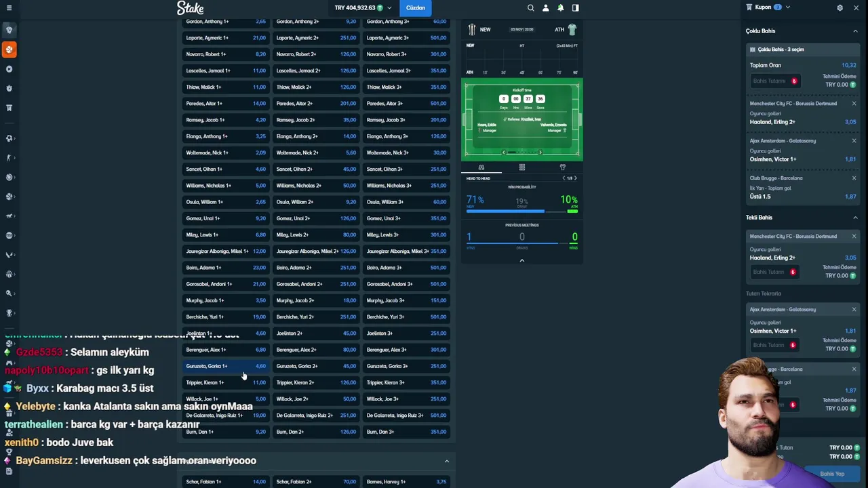Select the orange Sports basketball icon

tap(9, 49)
